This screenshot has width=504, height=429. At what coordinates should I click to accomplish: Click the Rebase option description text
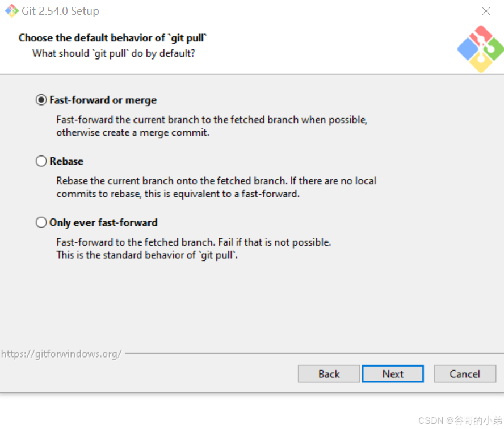tap(216, 187)
